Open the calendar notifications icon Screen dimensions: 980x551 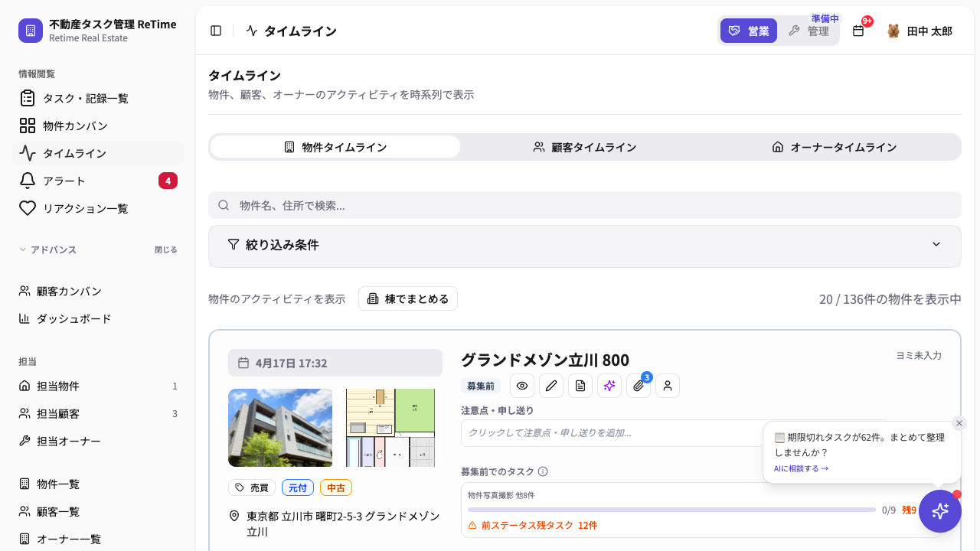[x=858, y=31]
